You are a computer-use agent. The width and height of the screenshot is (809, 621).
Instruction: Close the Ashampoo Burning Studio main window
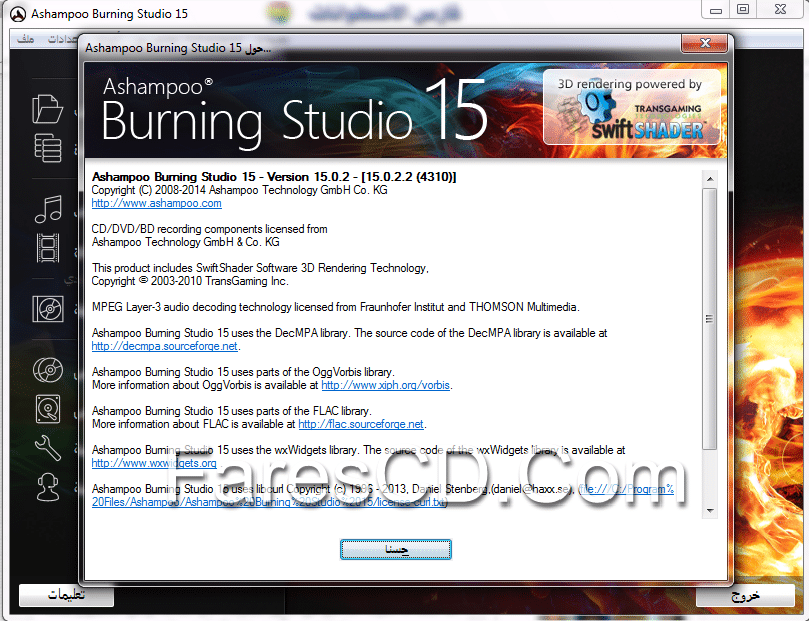(x=781, y=10)
